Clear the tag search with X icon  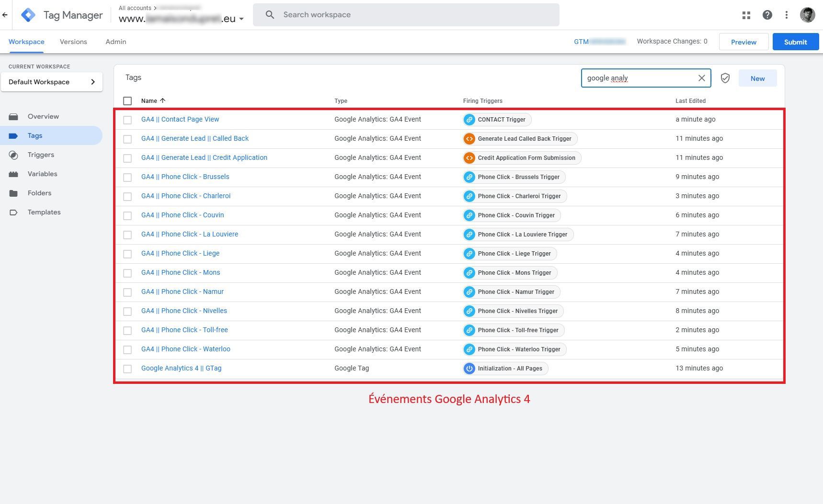pyautogui.click(x=701, y=78)
